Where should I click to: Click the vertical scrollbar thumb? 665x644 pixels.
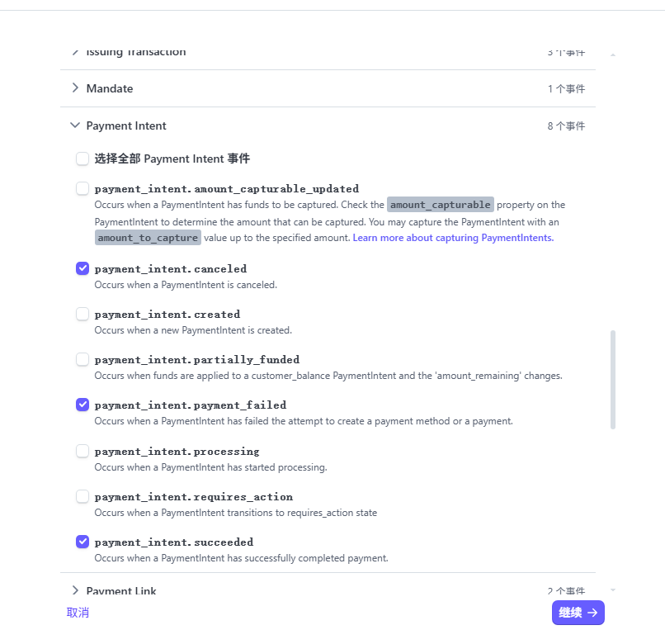click(x=613, y=380)
